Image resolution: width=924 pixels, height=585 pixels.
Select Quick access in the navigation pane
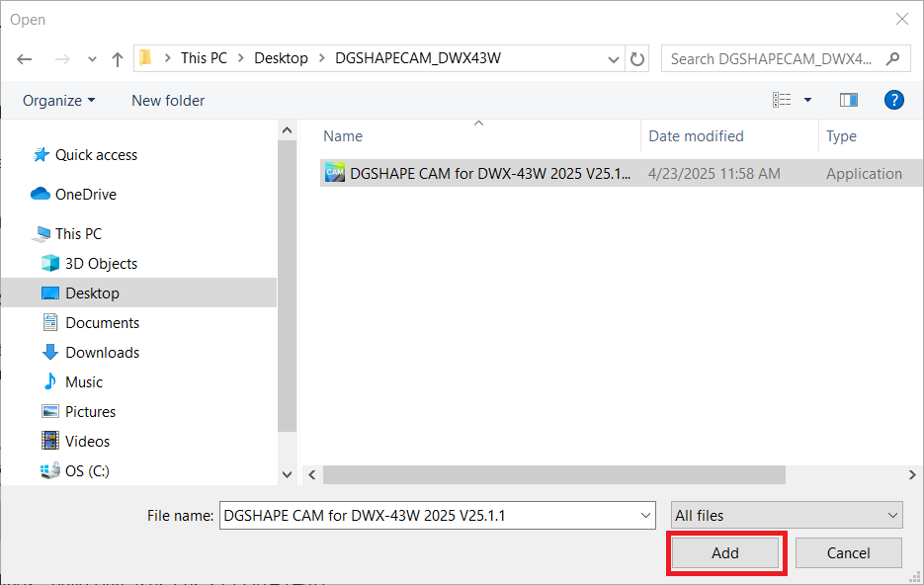96,155
